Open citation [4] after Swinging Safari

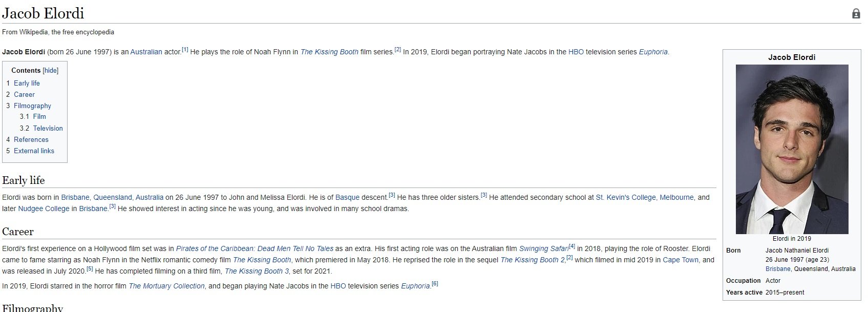pos(572,246)
